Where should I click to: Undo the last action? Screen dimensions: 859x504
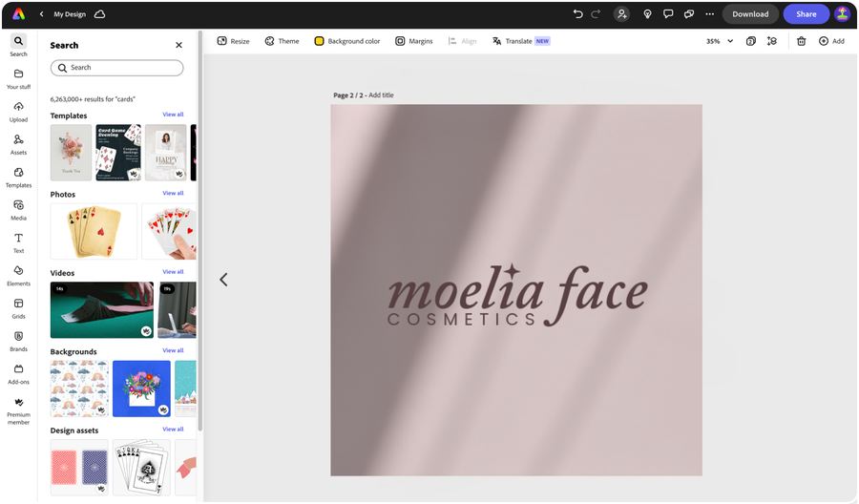click(x=577, y=14)
